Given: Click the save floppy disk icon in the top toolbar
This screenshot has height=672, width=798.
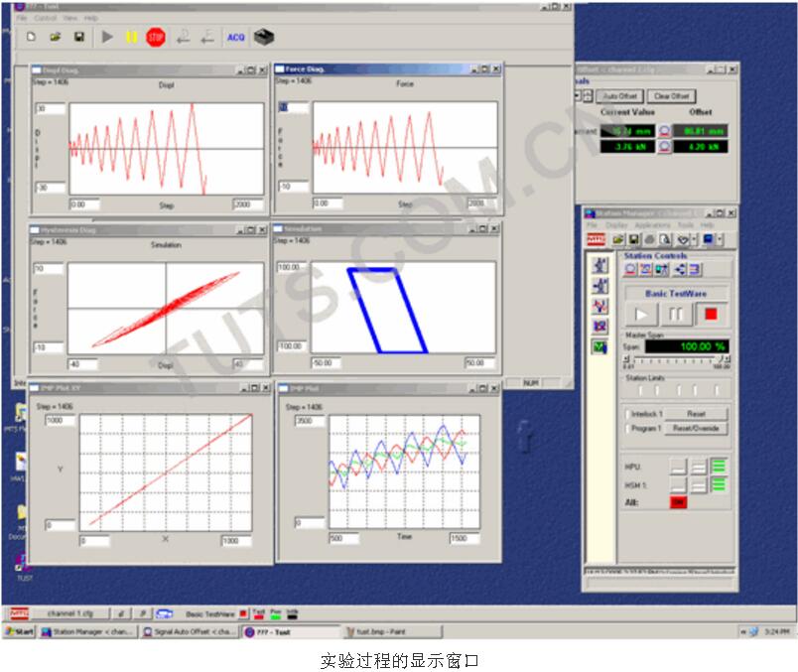Looking at the screenshot, I should pos(78,37).
